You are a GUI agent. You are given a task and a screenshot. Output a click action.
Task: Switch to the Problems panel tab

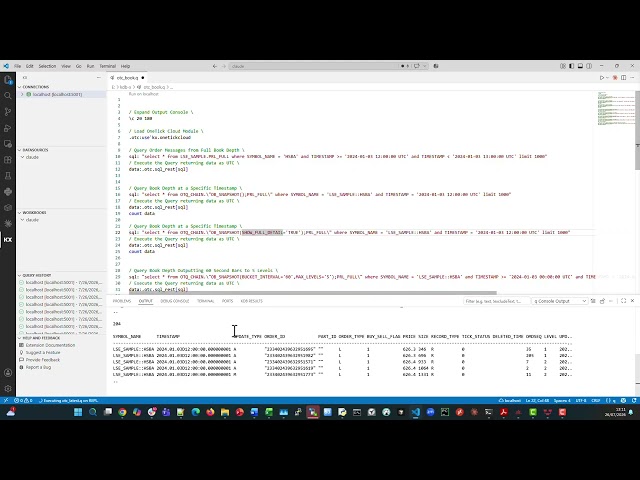[x=122, y=301]
